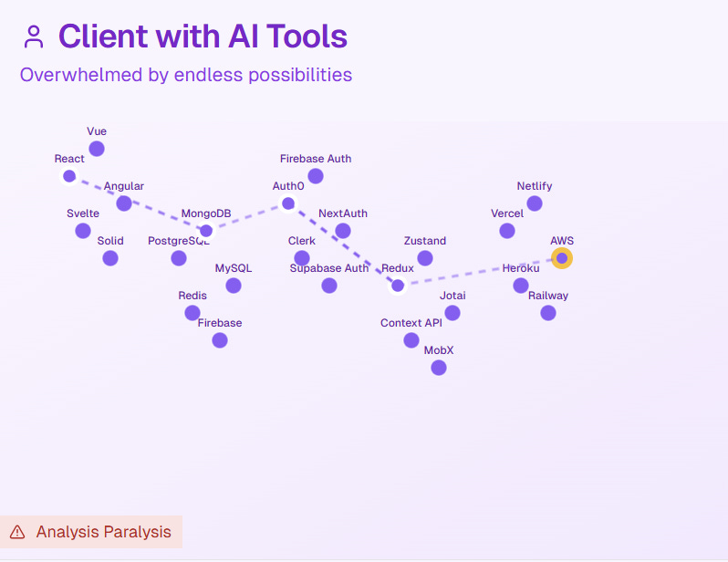Click the 'Overwhelmed by endless possibilities' subtitle
The image size is (728, 562).
[186, 75]
